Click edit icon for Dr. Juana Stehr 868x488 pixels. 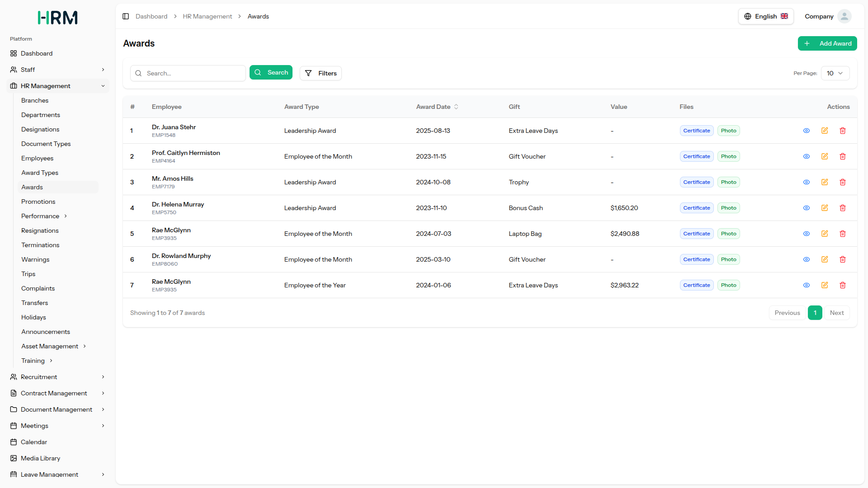pos(825,131)
